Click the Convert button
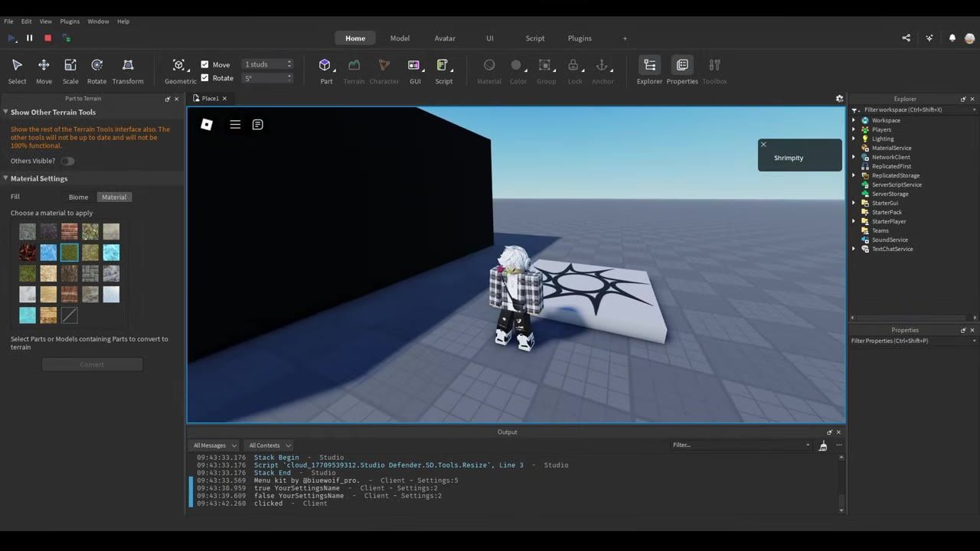The width and height of the screenshot is (980, 551). [92, 365]
